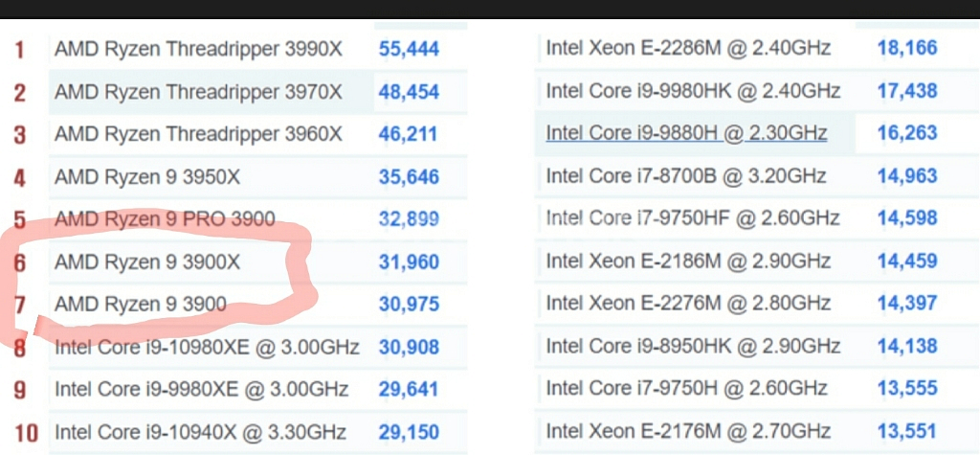
Task: Select AMD Ryzen Threadripper 3960X
Action: click(198, 134)
